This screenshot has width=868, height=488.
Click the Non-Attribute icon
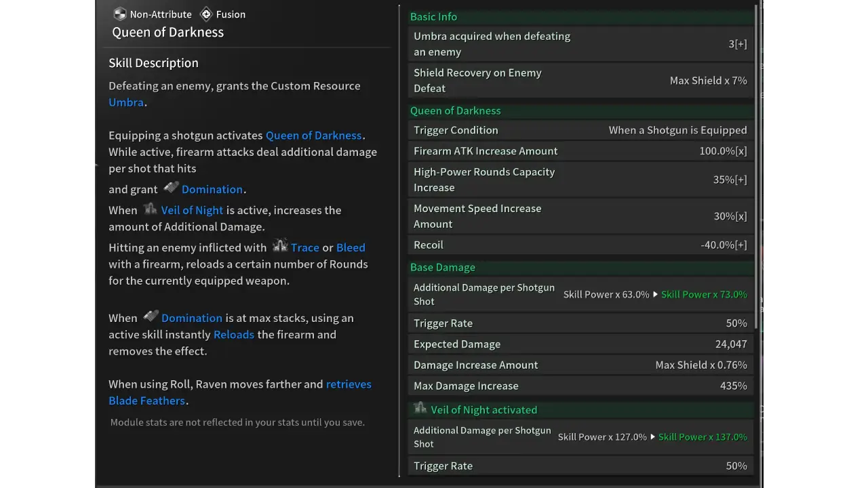click(x=120, y=14)
